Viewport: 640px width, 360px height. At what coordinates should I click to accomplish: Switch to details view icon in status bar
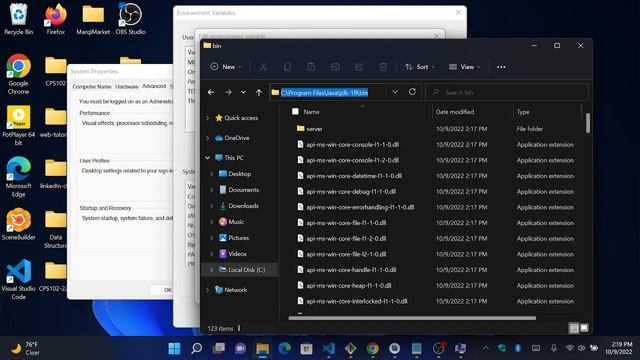tap(574, 328)
